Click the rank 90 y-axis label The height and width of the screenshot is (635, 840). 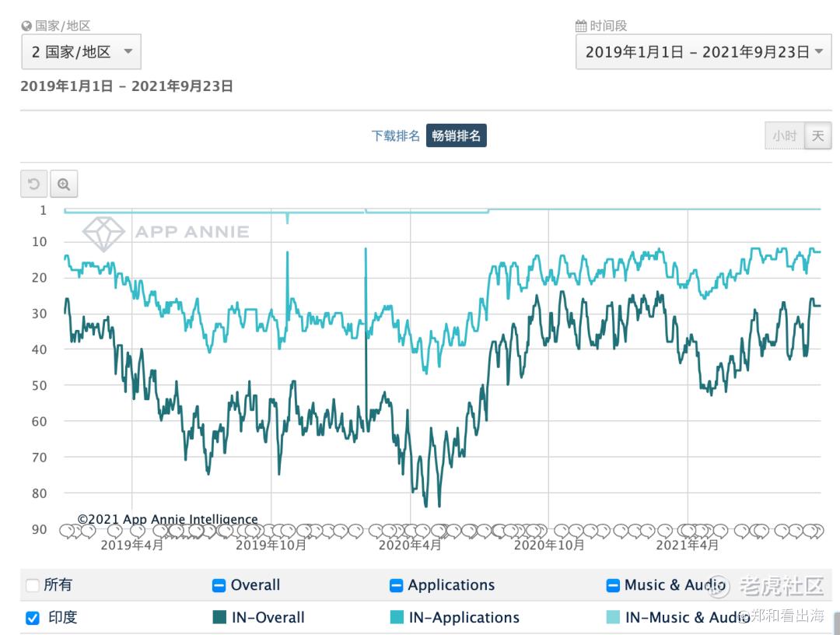[39, 529]
